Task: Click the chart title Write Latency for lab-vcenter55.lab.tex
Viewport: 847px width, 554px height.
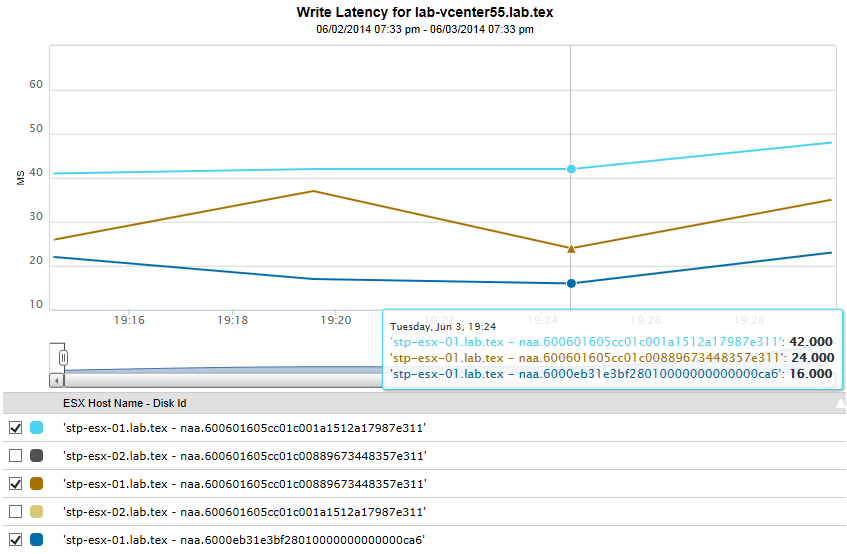Action: coord(425,12)
